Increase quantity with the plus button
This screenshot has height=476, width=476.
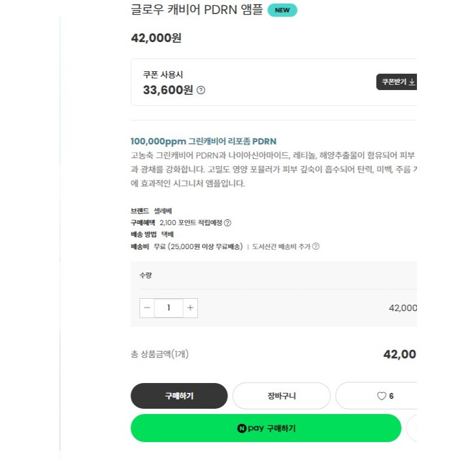(190, 308)
